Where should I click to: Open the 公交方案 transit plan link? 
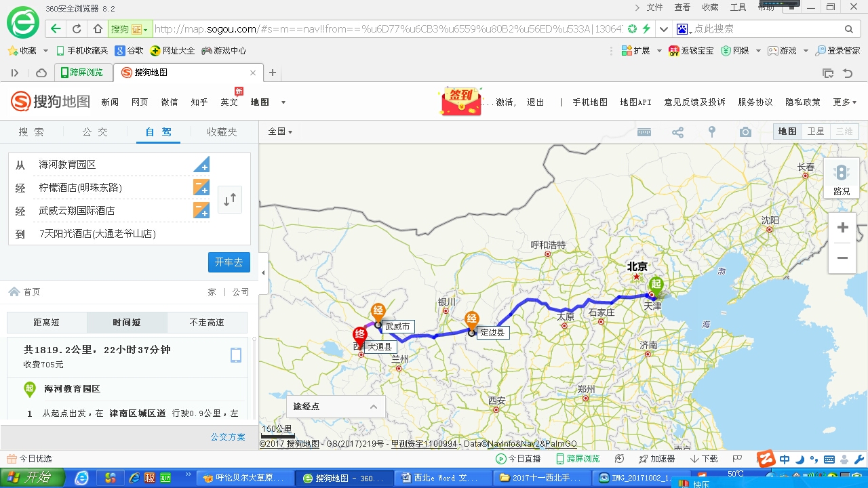point(228,437)
